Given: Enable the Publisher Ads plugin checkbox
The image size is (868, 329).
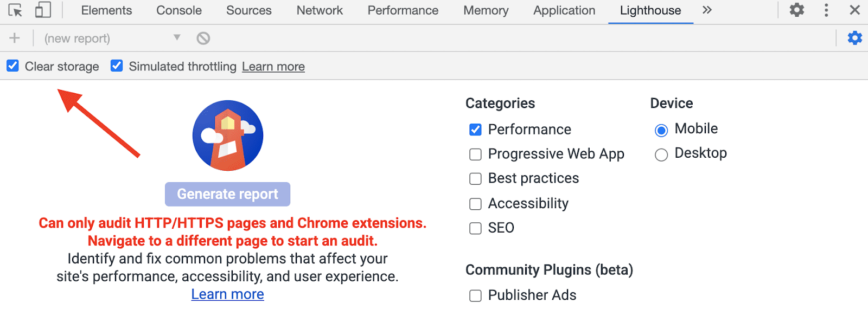Looking at the screenshot, I should pyautogui.click(x=476, y=296).
